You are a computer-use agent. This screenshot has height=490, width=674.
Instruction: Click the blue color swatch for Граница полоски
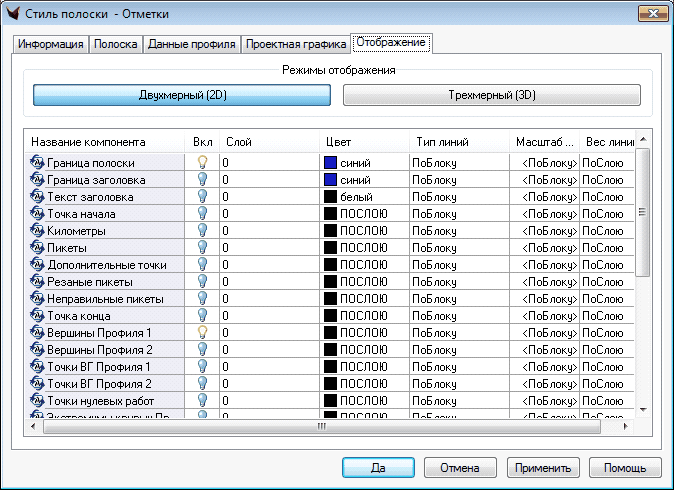[x=330, y=162]
